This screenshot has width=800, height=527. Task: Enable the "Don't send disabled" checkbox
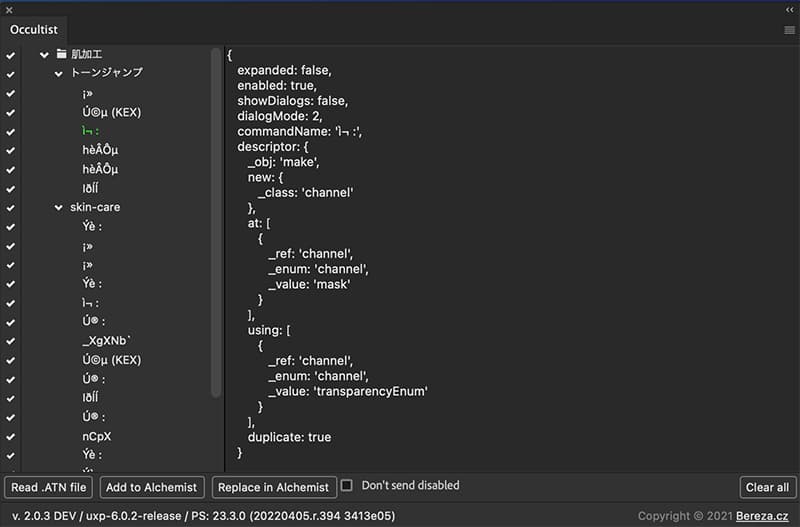pos(347,486)
